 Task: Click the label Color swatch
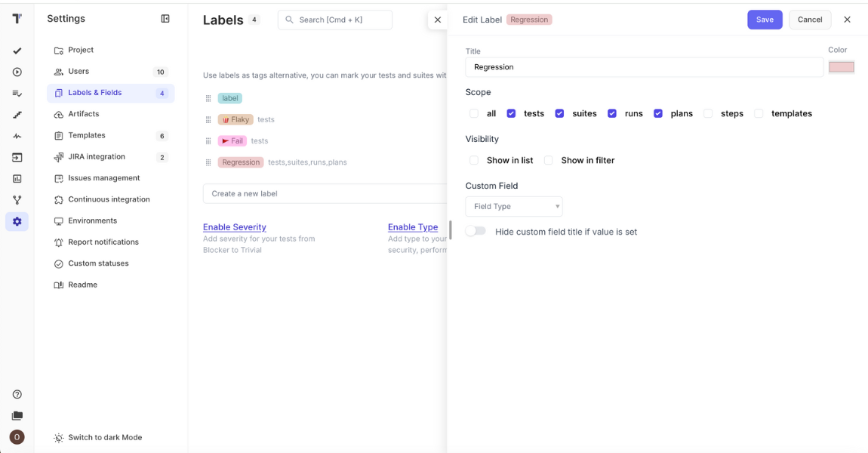(x=842, y=66)
